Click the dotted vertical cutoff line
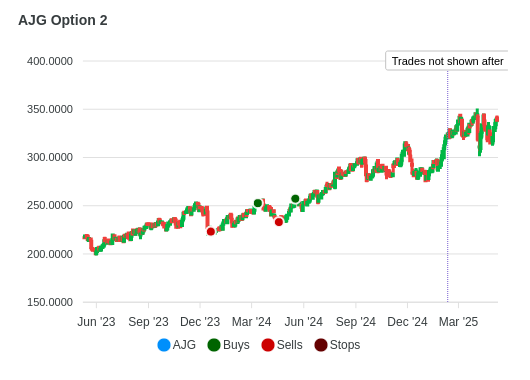The height and width of the screenshot is (380, 530). click(448, 186)
